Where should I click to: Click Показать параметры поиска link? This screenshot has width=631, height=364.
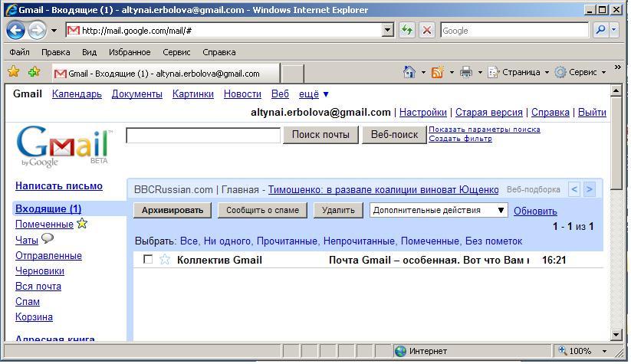click(485, 130)
